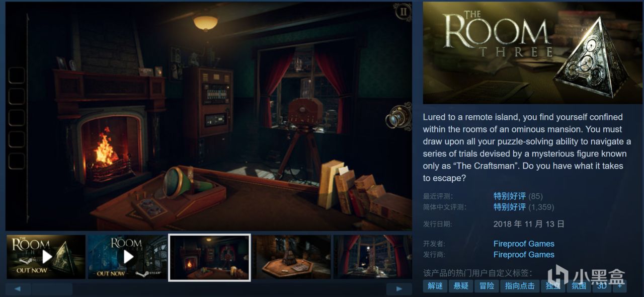The image size is (644, 297).
Task: Click the right arrow of the thumbnail strip
Action: coord(399,289)
